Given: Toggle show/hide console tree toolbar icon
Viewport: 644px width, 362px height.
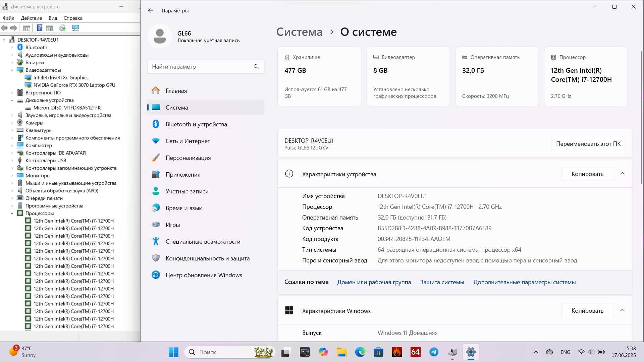Looking at the screenshot, I should click(27, 28).
